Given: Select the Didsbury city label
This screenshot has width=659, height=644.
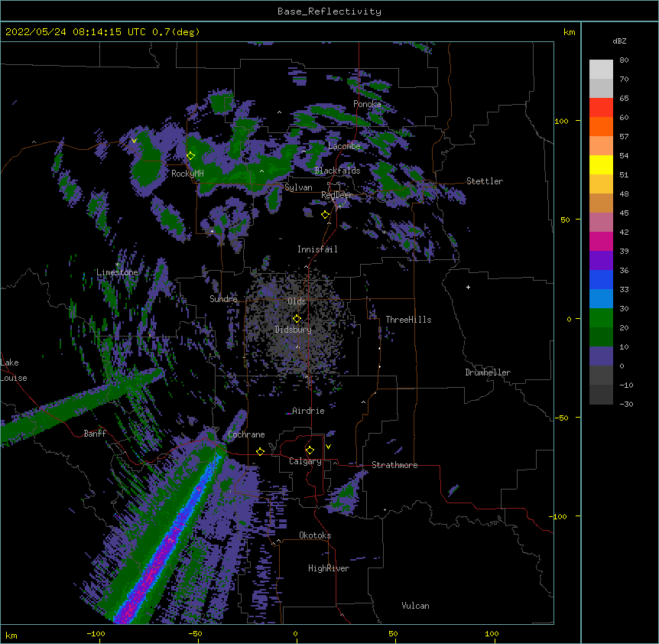Looking at the screenshot, I should (x=294, y=330).
